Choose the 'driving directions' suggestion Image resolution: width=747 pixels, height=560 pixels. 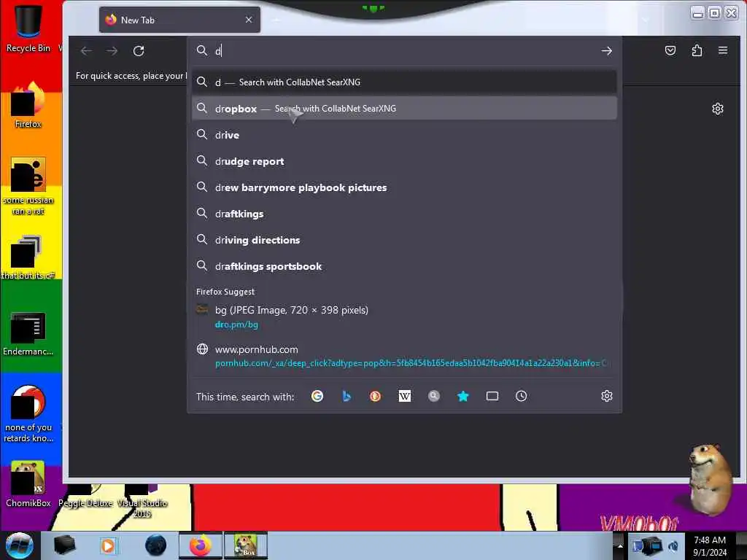(404, 240)
